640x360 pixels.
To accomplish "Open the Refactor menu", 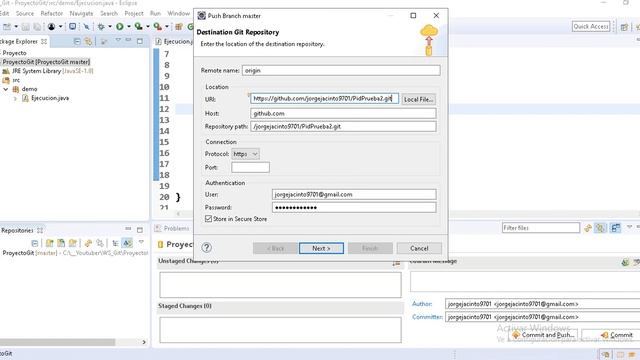I will pos(51,13).
